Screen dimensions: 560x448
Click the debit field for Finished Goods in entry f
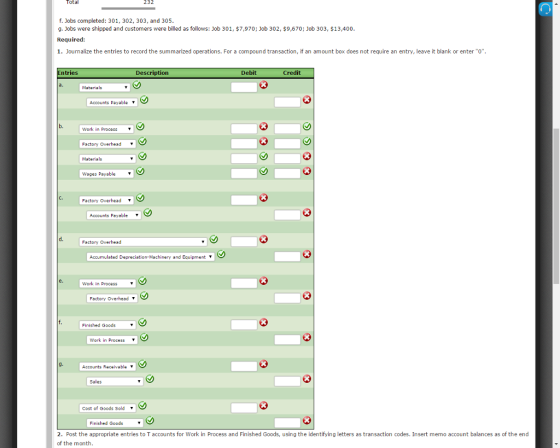pos(244,325)
